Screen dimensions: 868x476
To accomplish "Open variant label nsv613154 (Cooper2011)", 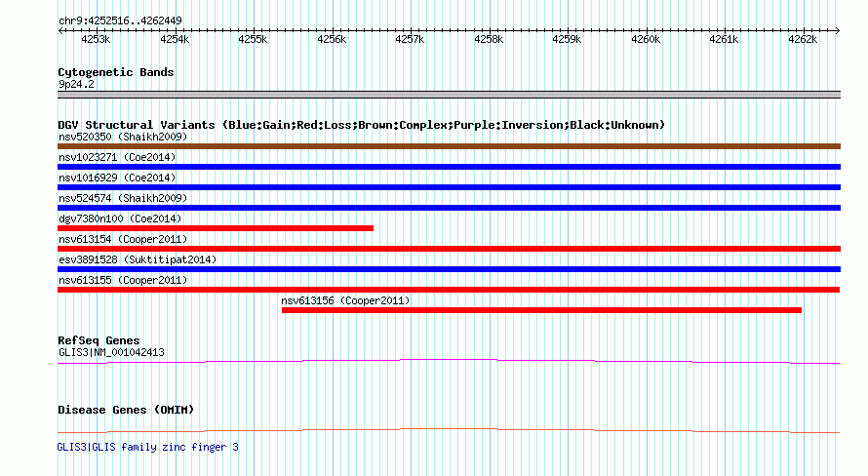I will [x=123, y=239].
